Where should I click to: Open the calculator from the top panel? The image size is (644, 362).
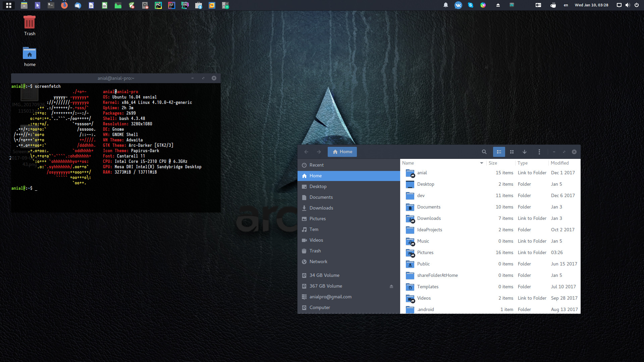click(225, 5)
